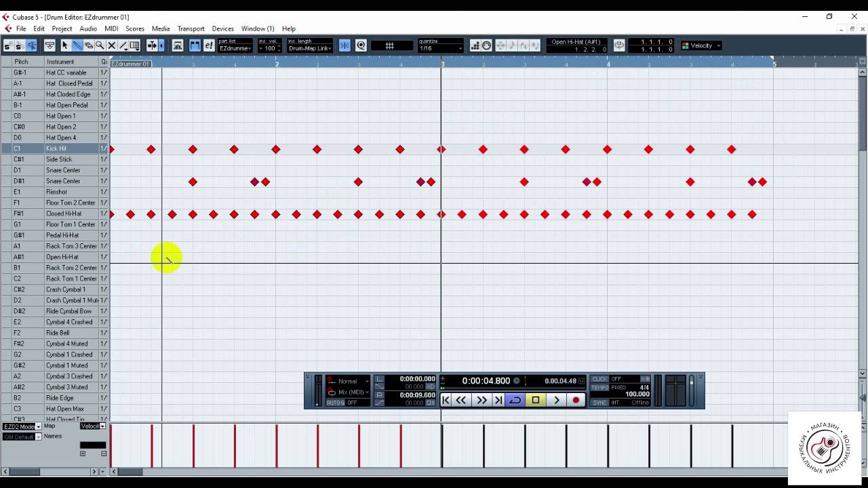
Task: Select the Object Selection arrow tool
Action: (65, 45)
